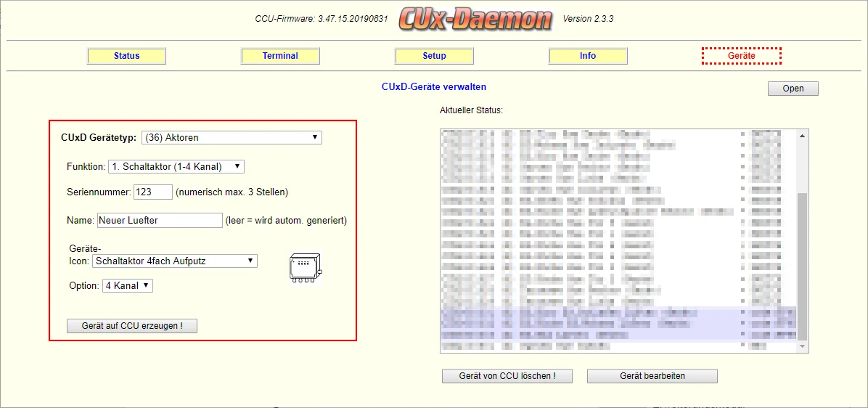The height and width of the screenshot is (408, 868).
Task: Click the 'numerisch max. 3 Stellen' hint
Action: tap(232, 192)
